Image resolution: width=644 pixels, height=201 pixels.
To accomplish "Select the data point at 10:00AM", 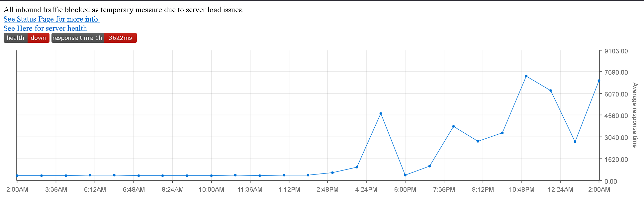I will (x=211, y=176).
